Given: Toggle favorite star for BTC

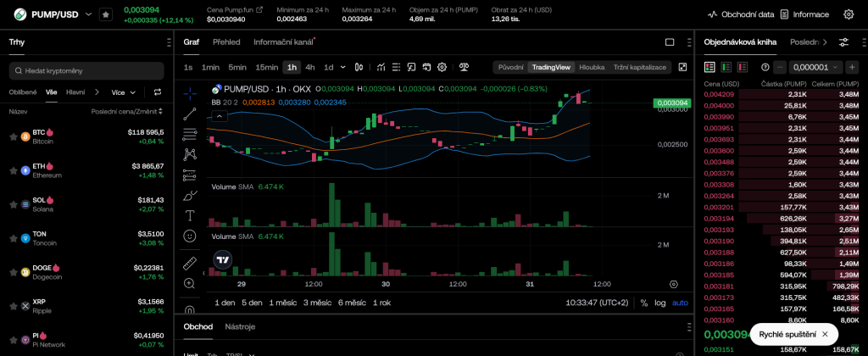Looking at the screenshot, I should [14, 136].
